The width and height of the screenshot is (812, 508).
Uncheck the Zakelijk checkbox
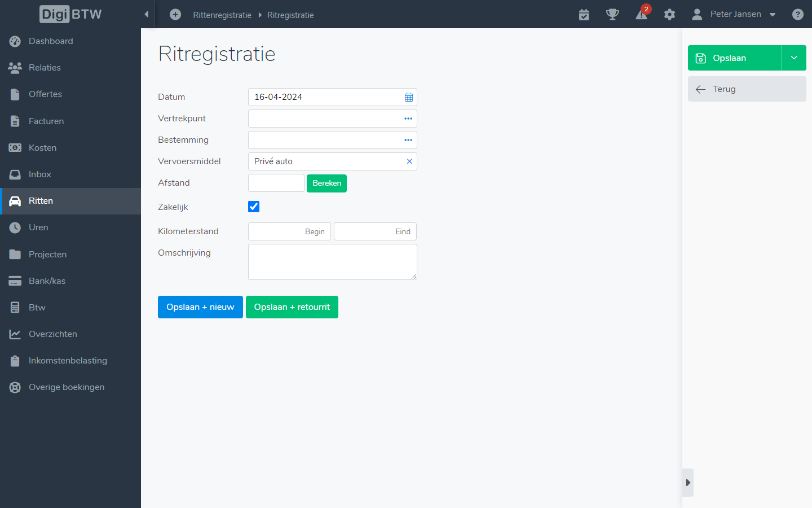(x=254, y=207)
